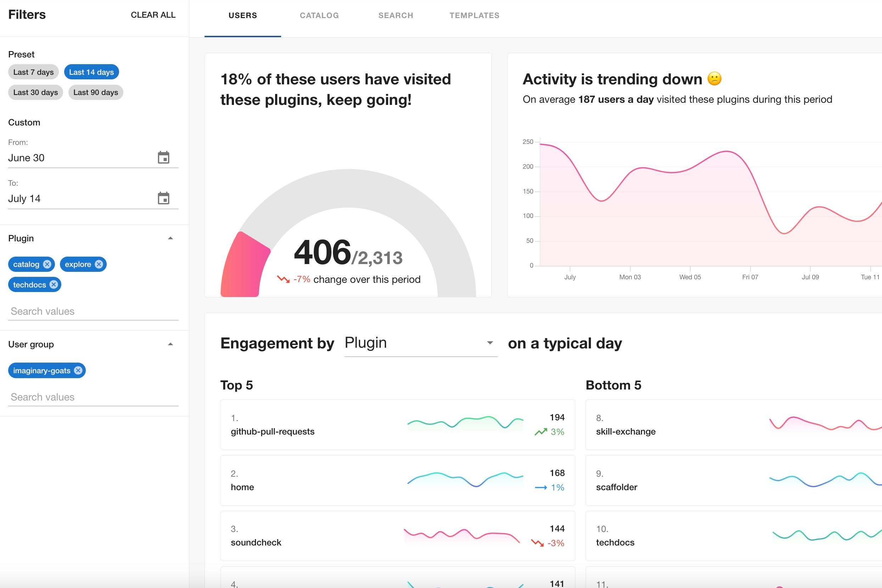Click the explore plugin filter icon
The height and width of the screenshot is (588, 882).
[x=100, y=264]
